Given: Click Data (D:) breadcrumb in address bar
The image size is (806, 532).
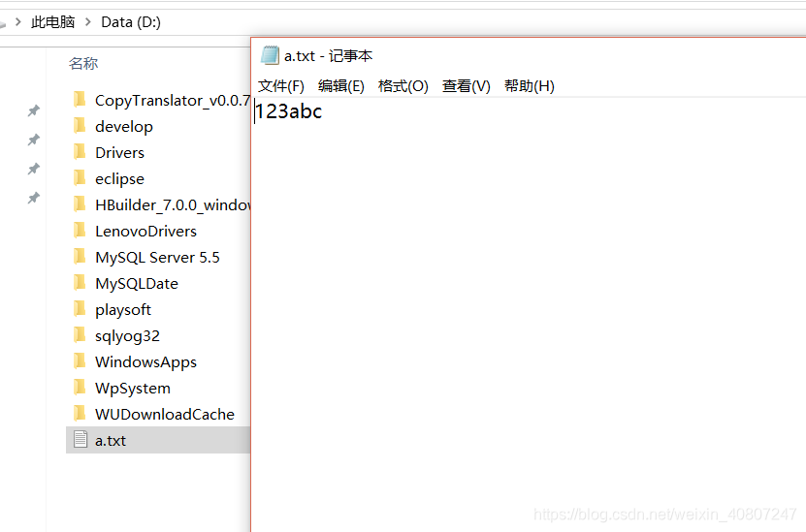Looking at the screenshot, I should pyautogui.click(x=131, y=22).
